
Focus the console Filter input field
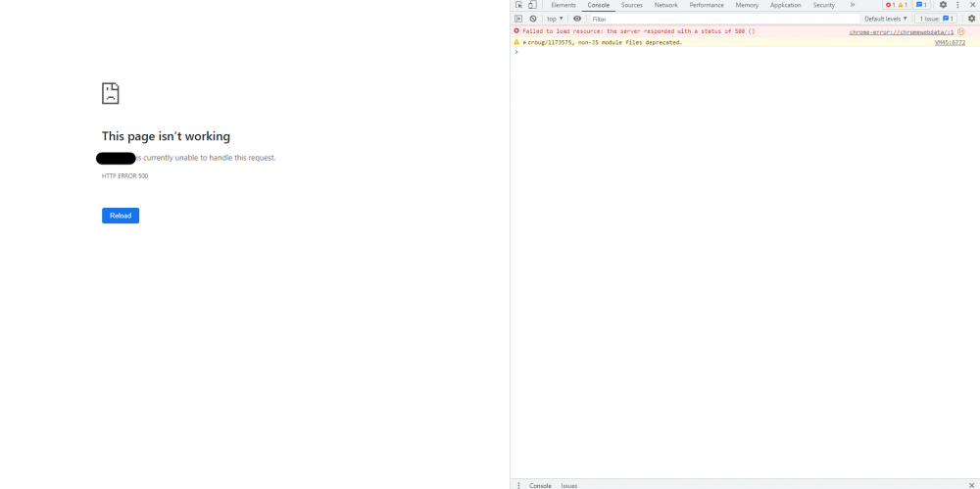(x=725, y=19)
